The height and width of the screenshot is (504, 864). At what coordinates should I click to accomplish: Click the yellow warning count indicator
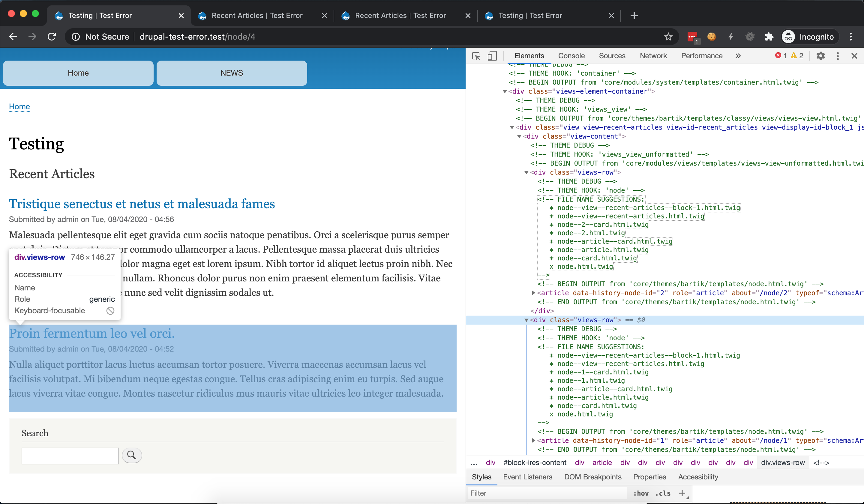(x=796, y=55)
